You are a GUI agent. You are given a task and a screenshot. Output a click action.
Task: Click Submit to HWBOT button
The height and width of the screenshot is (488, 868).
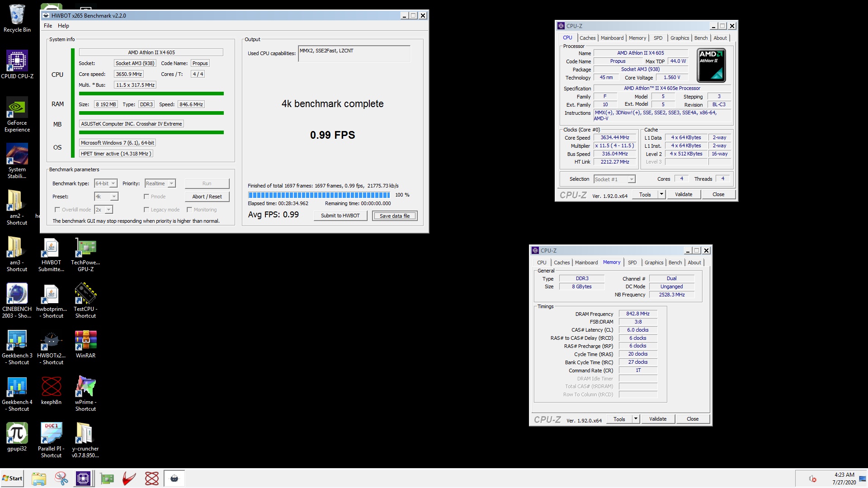(x=340, y=216)
